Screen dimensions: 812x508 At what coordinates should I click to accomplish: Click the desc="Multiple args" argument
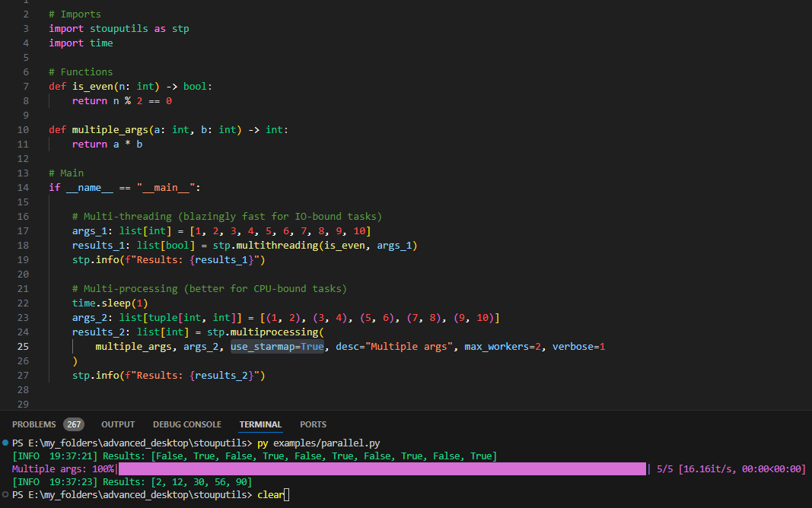(x=394, y=347)
